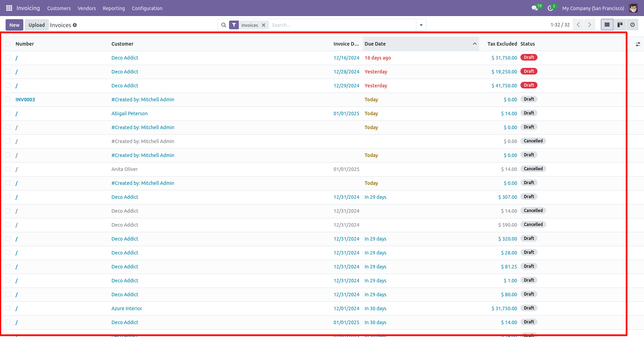
Task: Open the Vendors menu
Action: [x=87, y=8]
